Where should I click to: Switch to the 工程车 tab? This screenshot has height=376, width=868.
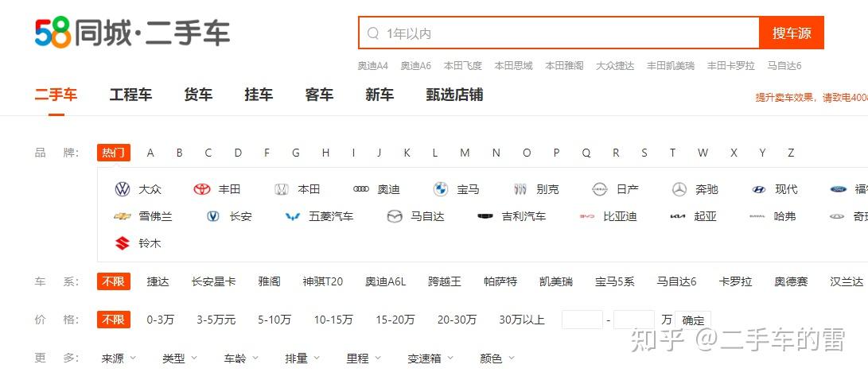click(x=130, y=95)
